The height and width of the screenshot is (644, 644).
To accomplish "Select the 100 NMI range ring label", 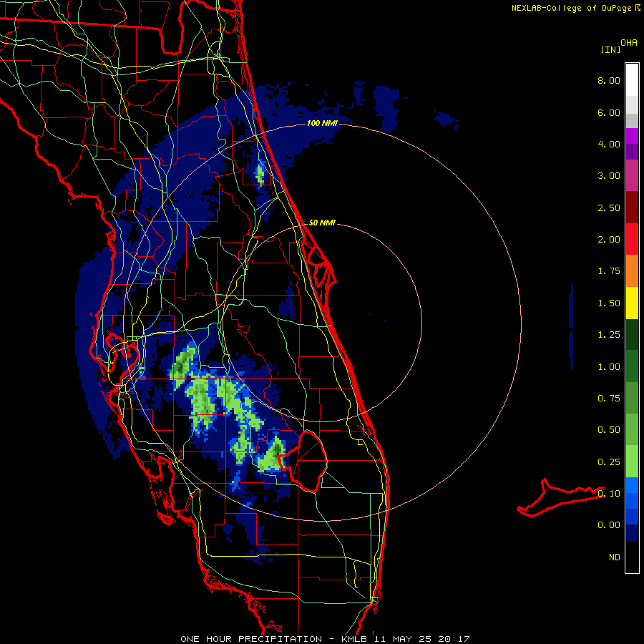I will coord(321,123).
